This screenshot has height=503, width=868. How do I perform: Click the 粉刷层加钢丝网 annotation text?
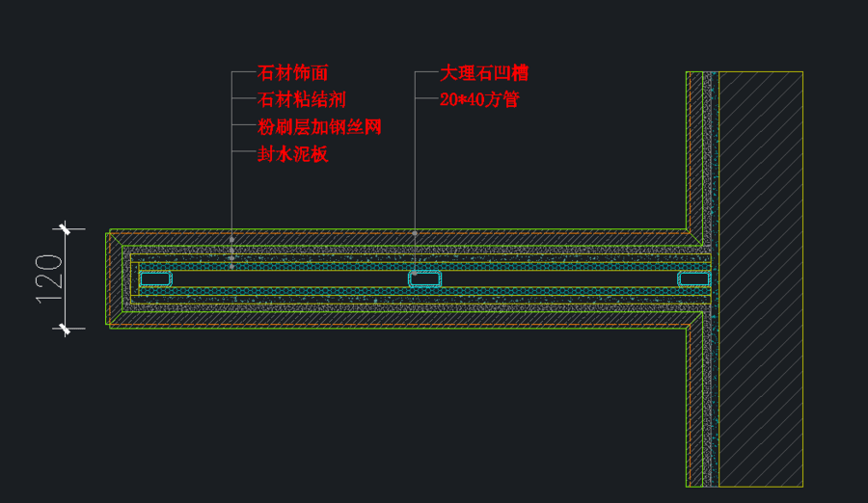319,127
